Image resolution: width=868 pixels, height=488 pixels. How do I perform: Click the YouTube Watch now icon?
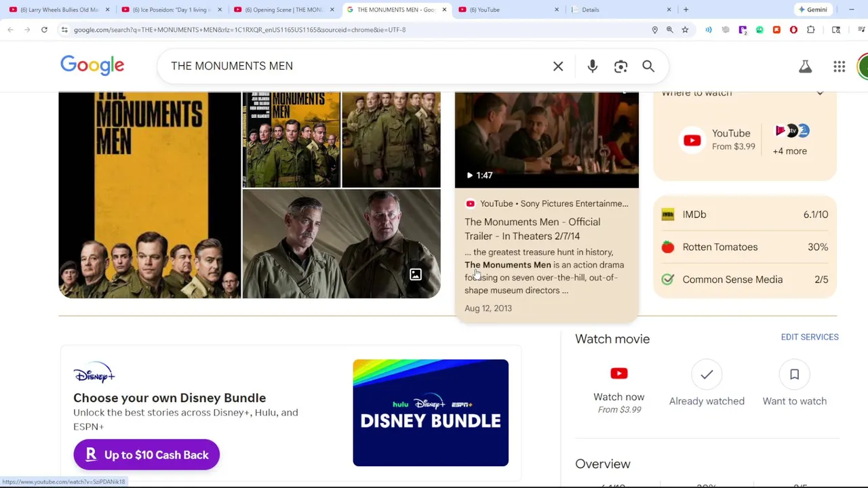click(618, 373)
